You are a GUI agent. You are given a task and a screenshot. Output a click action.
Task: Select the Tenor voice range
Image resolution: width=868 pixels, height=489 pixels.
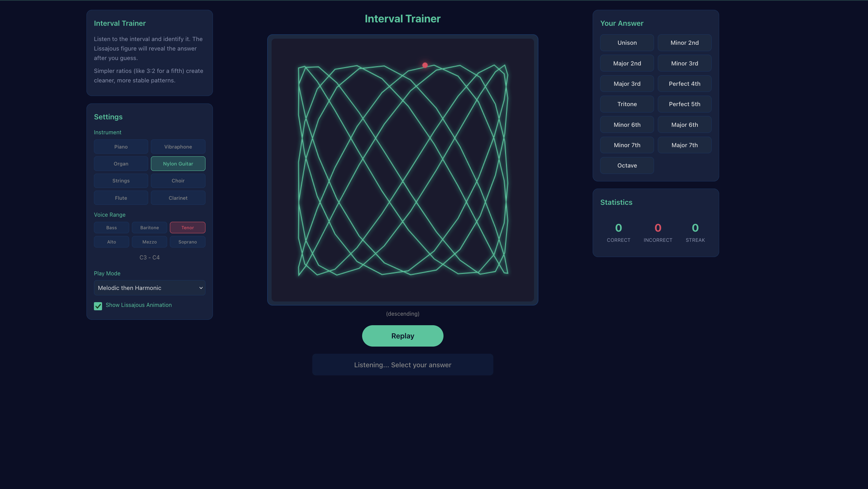point(188,228)
